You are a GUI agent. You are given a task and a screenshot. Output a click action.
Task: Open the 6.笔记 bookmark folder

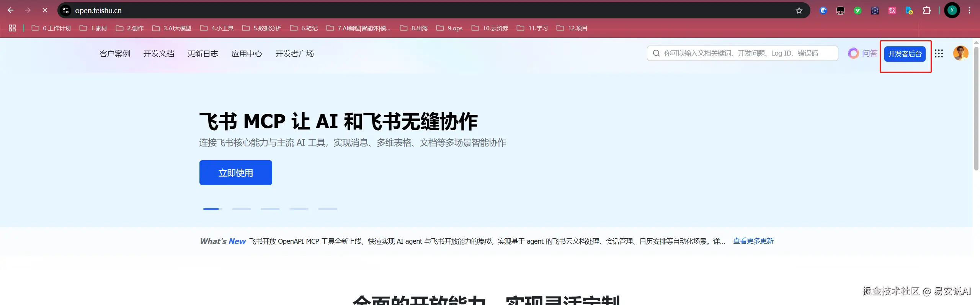pyautogui.click(x=304, y=28)
